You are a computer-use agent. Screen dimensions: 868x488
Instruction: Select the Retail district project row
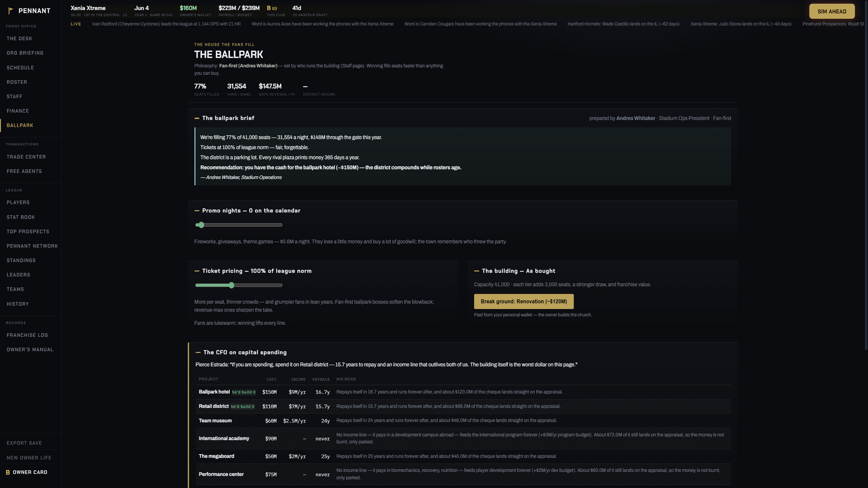point(463,407)
